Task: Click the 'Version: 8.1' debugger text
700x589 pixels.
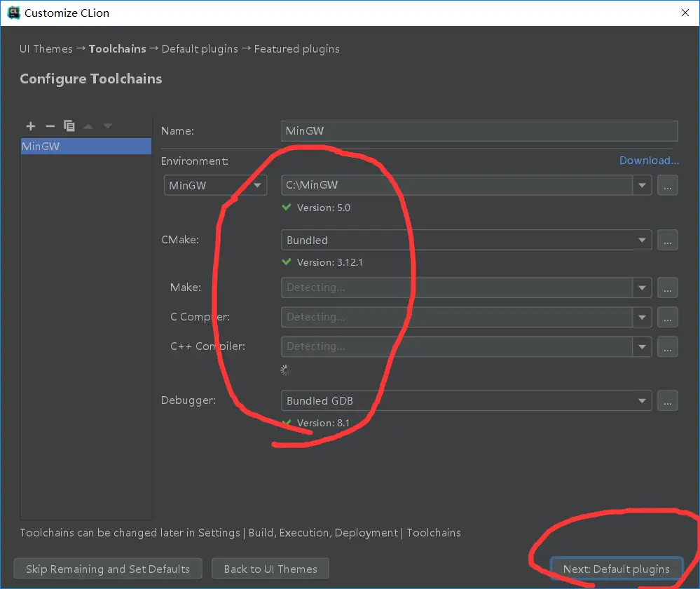Action: pos(323,423)
